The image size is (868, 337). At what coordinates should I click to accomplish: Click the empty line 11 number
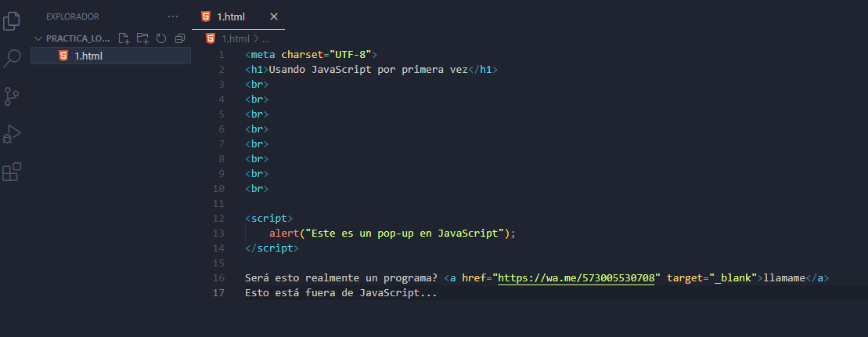[218, 204]
